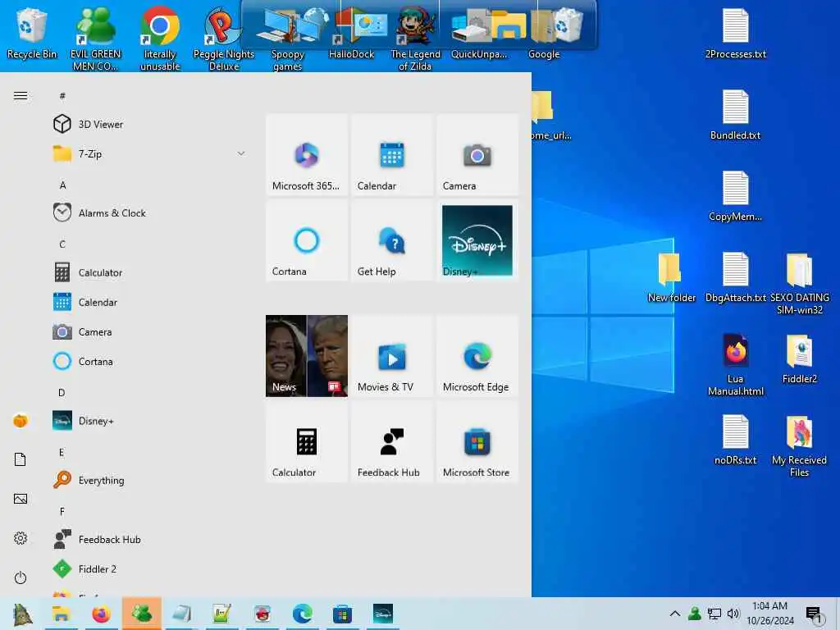Open the News live tile
Screen dimensions: 840x630
[307, 356]
